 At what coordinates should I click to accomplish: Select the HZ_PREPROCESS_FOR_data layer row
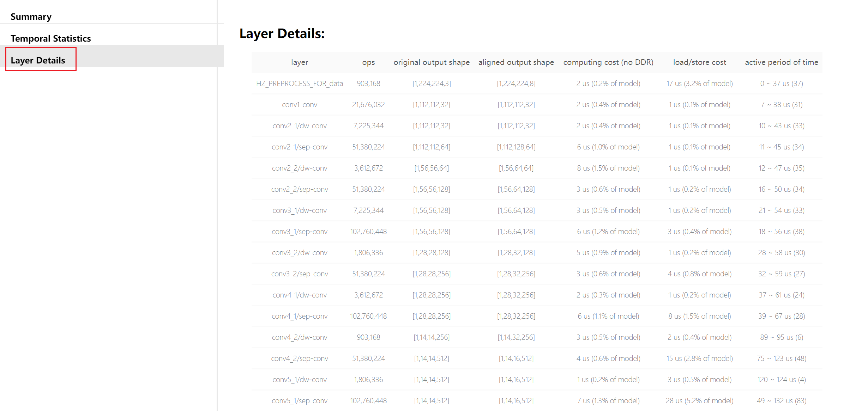pyautogui.click(x=299, y=84)
